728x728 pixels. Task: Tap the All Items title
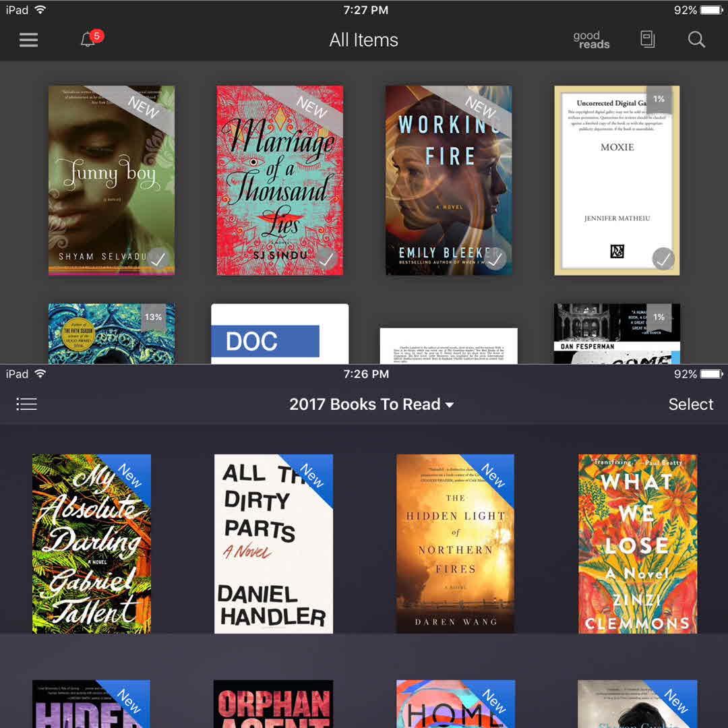point(363,40)
